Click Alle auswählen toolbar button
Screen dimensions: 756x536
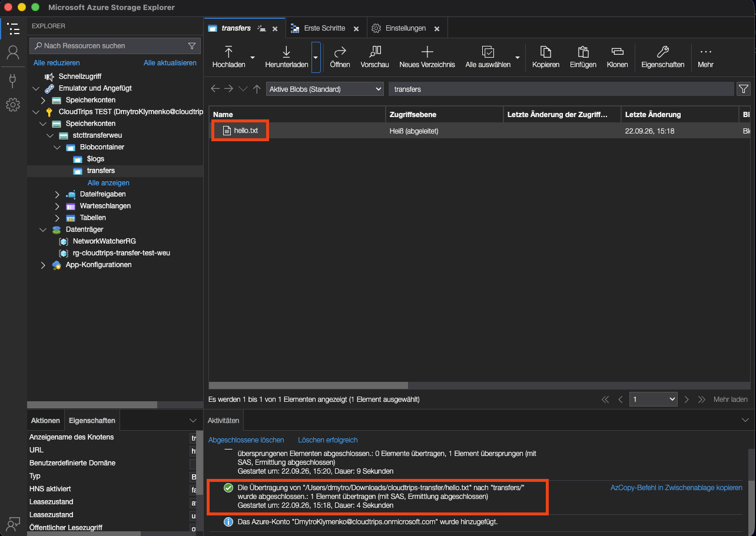(488, 57)
